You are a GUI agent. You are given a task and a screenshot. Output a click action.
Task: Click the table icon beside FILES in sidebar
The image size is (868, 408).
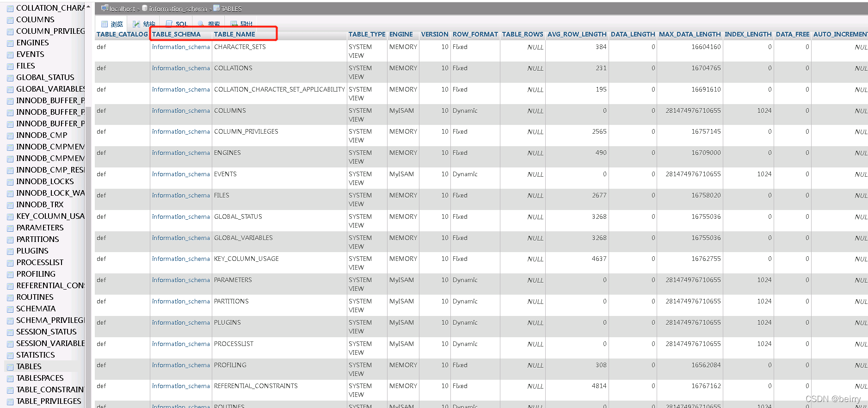pos(10,66)
